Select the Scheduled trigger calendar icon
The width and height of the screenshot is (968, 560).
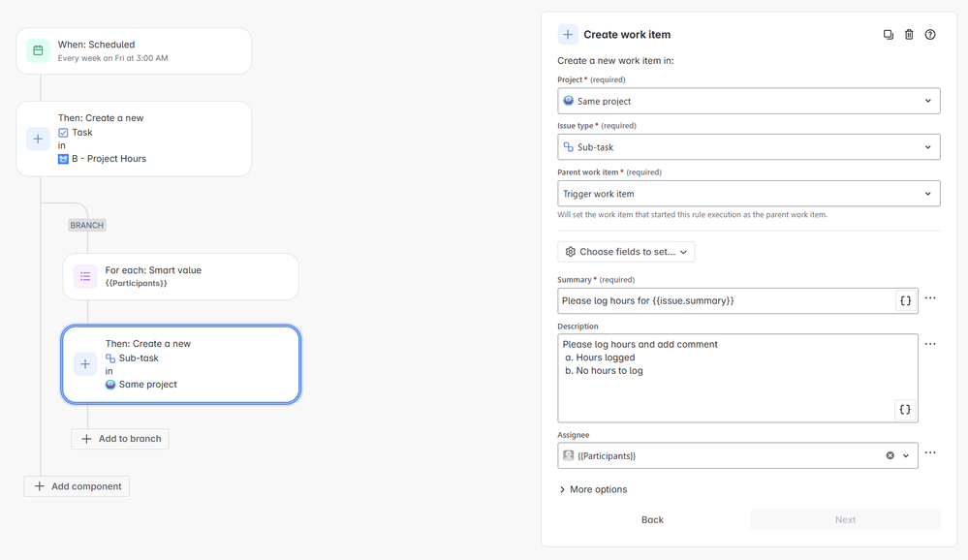[38, 50]
